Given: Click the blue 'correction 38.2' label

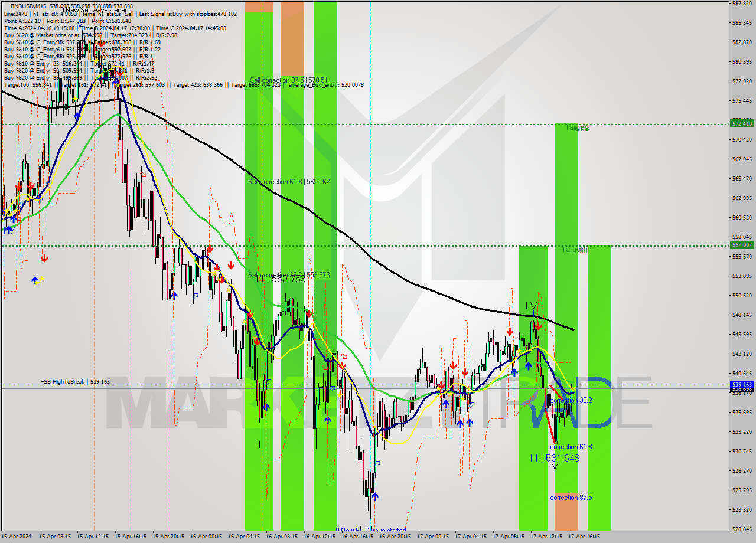Looking at the screenshot, I should click(571, 400).
